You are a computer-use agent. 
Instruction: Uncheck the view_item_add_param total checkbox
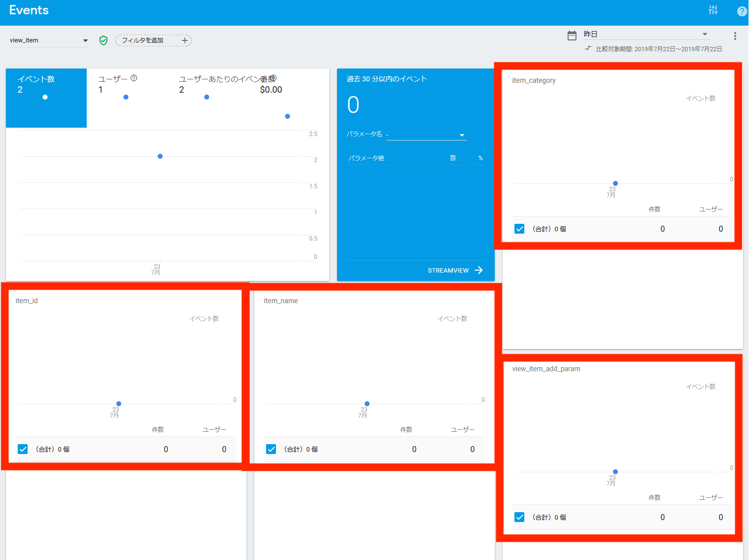(519, 517)
